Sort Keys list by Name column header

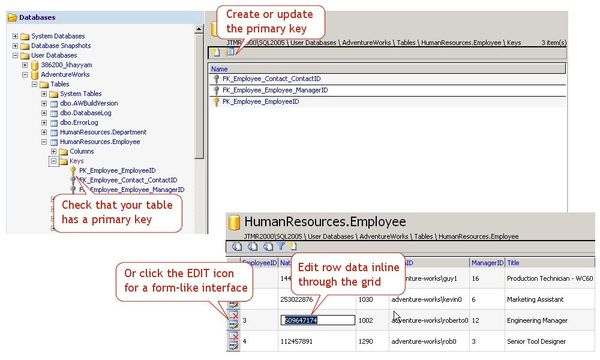point(387,69)
